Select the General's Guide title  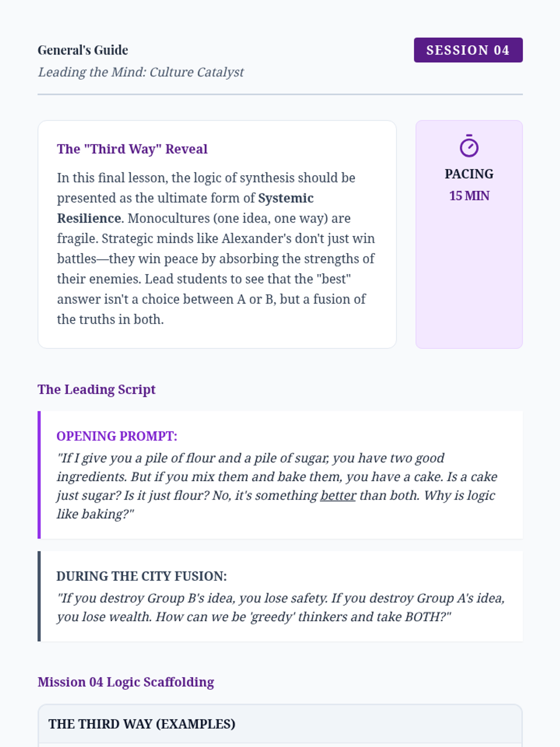coord(83,50)
